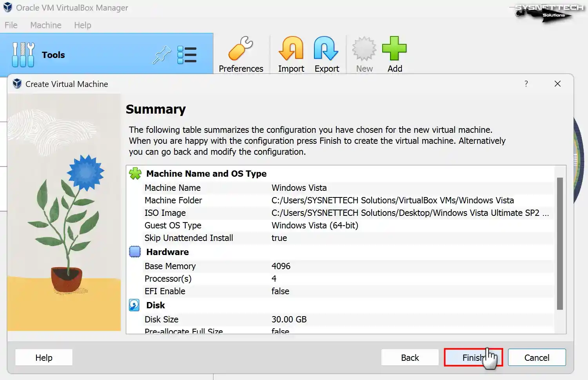Click the Machine Name and OS Type header
588x380 pixels.
tap(206, 174)
